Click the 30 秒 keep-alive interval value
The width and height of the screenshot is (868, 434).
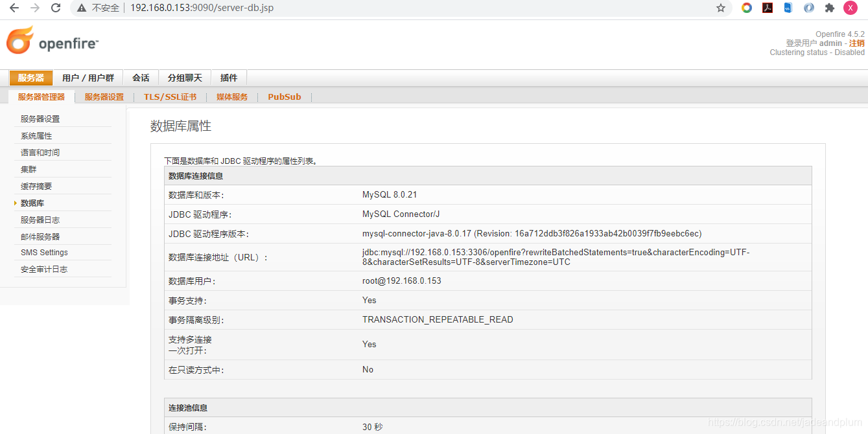[373, 428]
